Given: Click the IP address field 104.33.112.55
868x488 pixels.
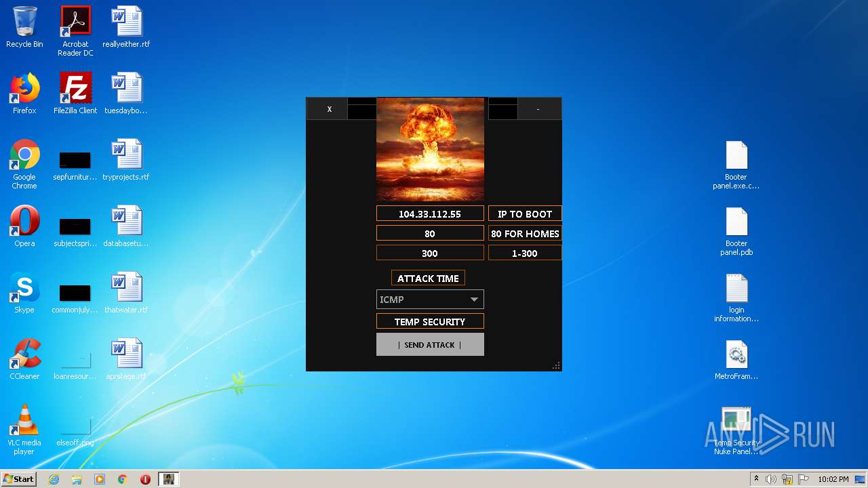Looking at the screenshot, I should pyautogui.click(x=430, y=214).
